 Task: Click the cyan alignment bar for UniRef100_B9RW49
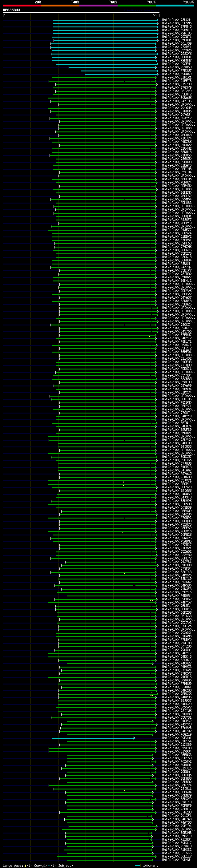[122, 74]
